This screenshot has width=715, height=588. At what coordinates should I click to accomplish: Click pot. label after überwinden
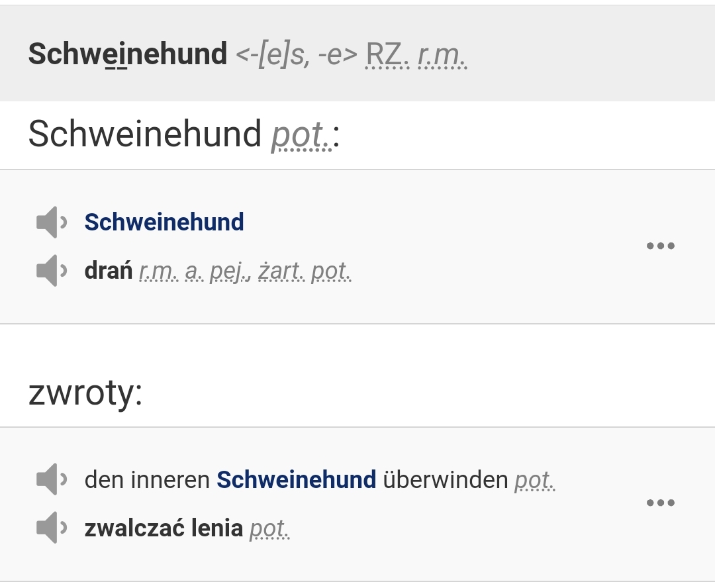point(535,480)
